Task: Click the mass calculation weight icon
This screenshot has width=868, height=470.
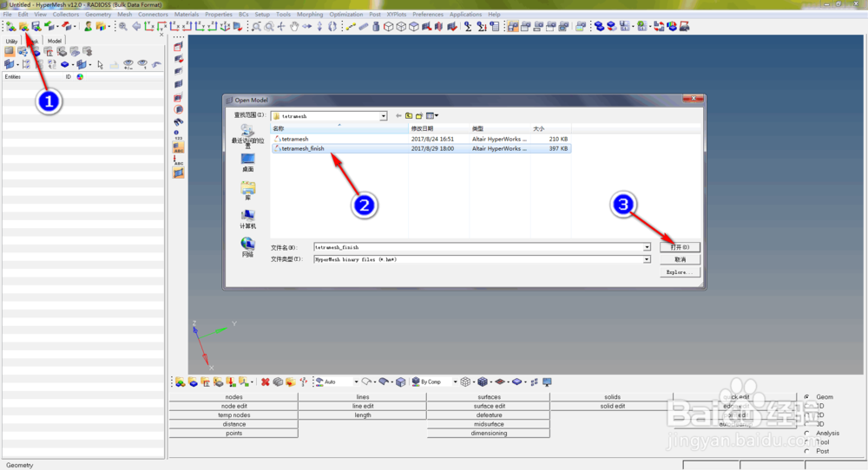Action: tap(376, 26)
